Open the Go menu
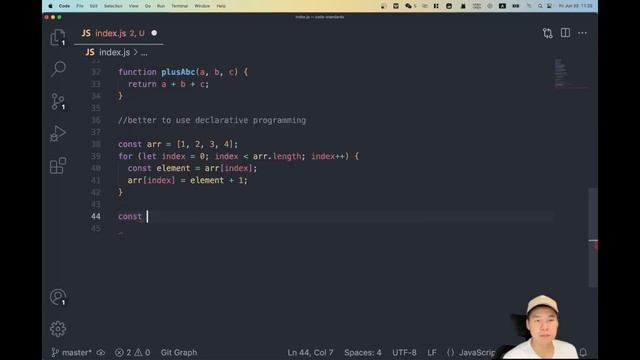 (x=148, y=6)
